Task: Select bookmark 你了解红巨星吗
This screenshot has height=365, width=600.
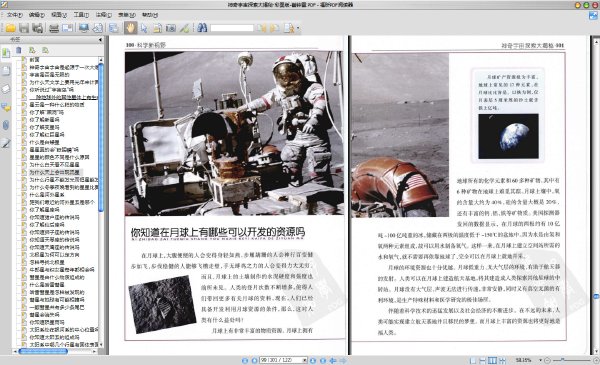Action: (x=47, y=135)
